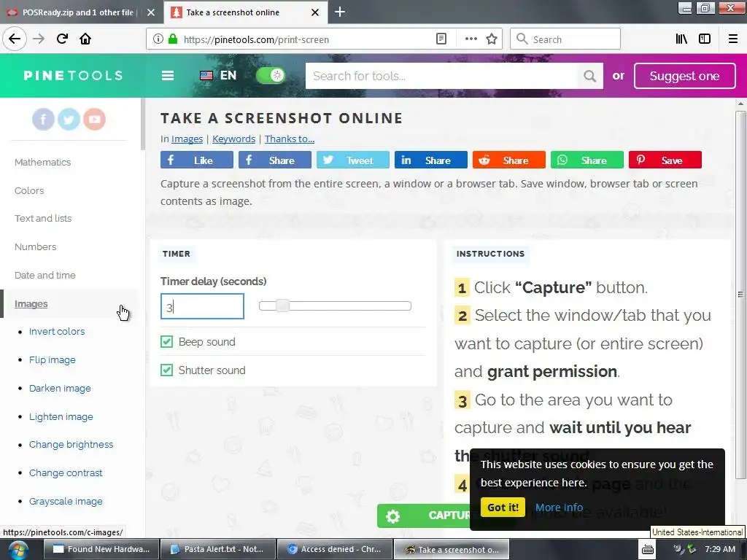Click the WhatsApp Share button
The width and height of the screenshot is (747, 560).
[x=587, y=160]
